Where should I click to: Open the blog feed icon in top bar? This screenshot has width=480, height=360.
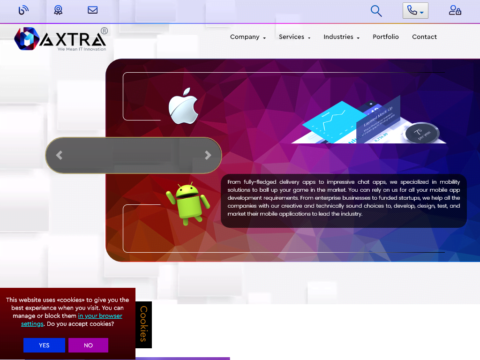(23, 10)
